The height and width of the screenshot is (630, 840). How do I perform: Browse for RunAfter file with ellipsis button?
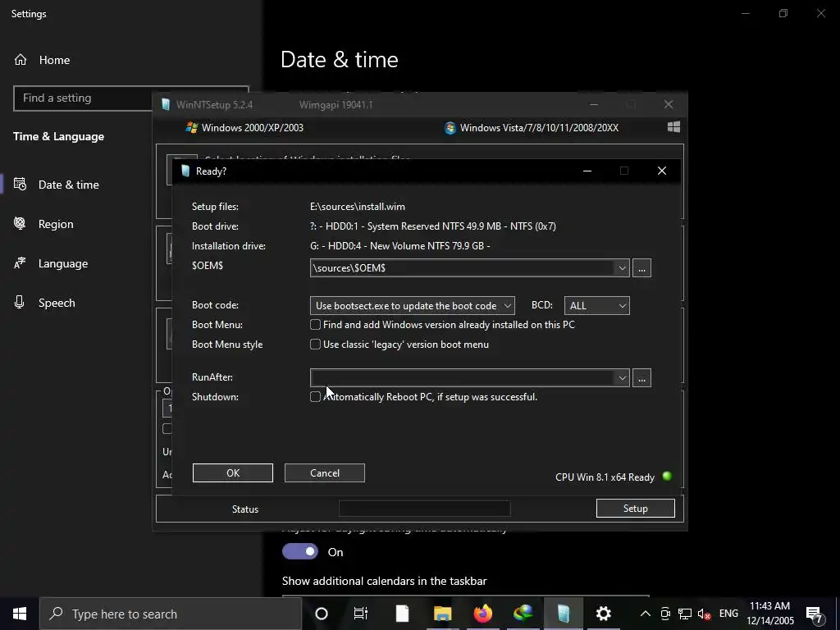[641, 377]
